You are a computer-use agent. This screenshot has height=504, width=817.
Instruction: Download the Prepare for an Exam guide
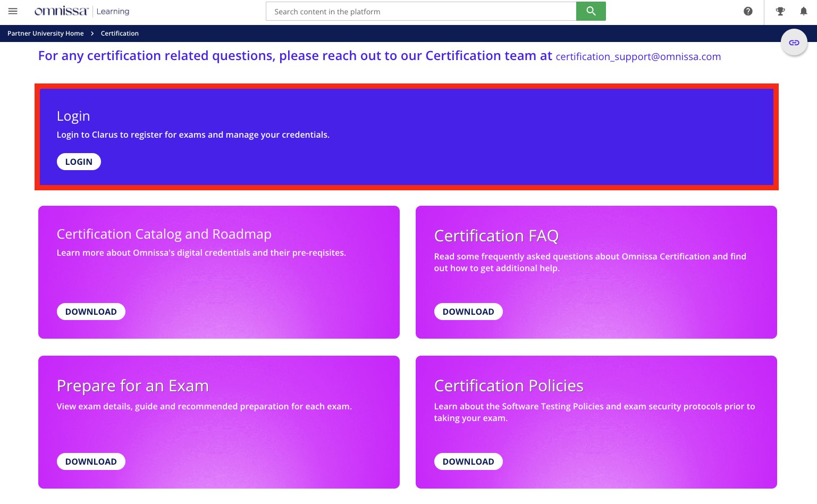pyautogui.click(x=91, y=461)
